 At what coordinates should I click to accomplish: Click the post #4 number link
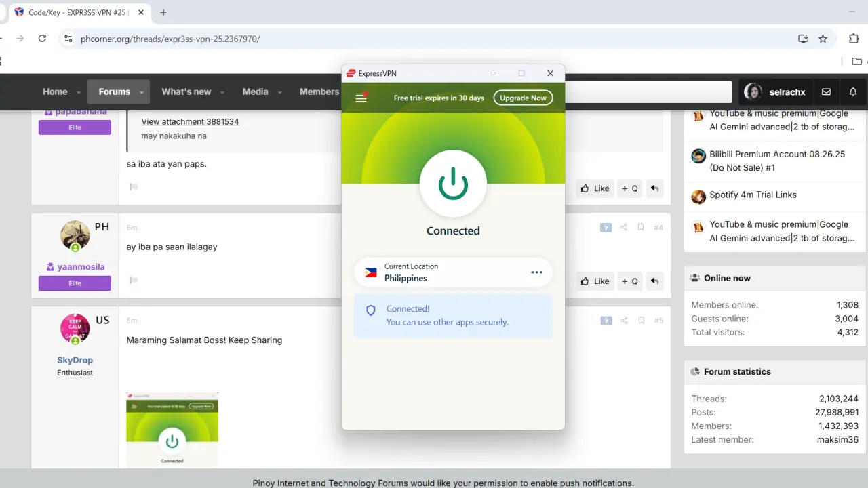coord(658,228)
